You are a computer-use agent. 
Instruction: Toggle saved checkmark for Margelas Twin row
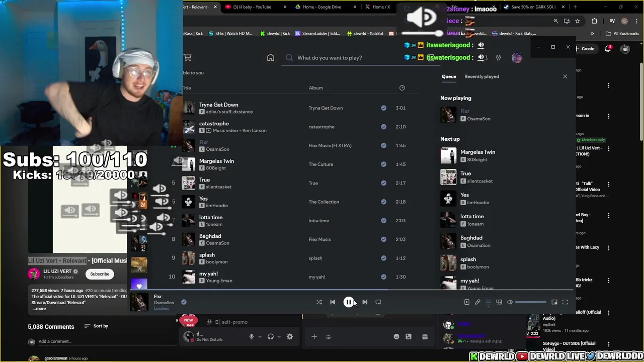click(384, 164)
